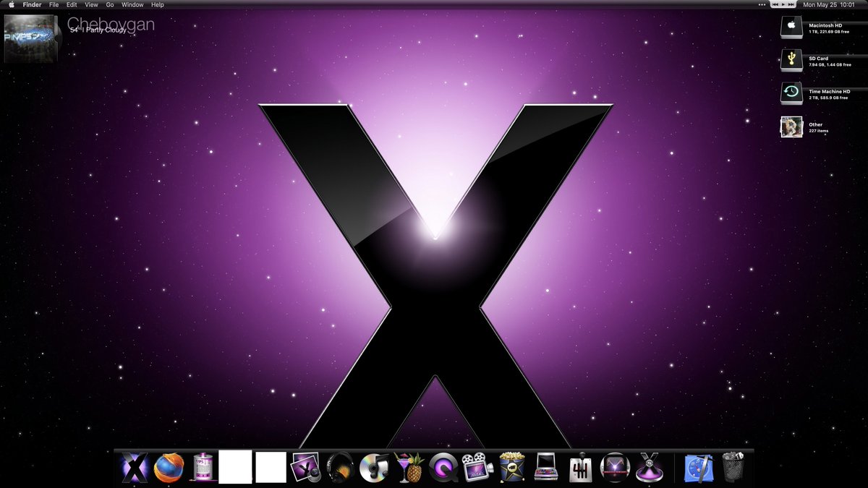Open the laptop computer dock icon
This screenshot has height=488, width=868.
545,467
